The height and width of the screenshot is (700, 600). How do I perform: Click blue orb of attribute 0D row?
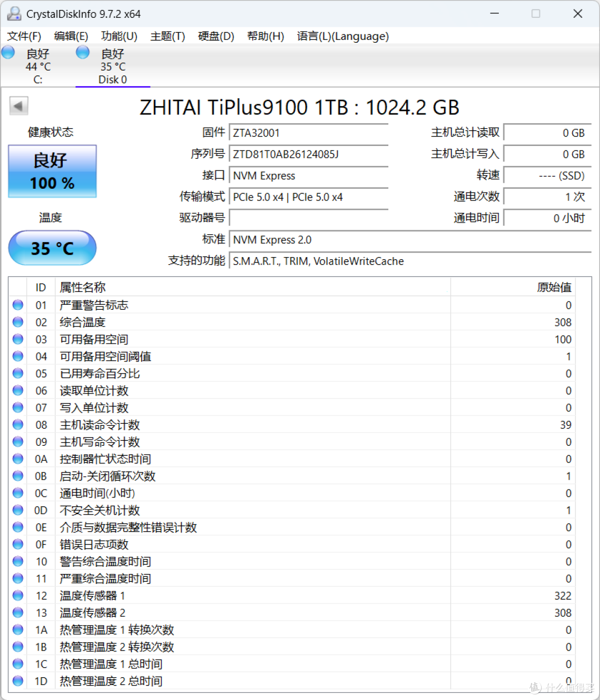pyautogui.click(x=18, y=510)
